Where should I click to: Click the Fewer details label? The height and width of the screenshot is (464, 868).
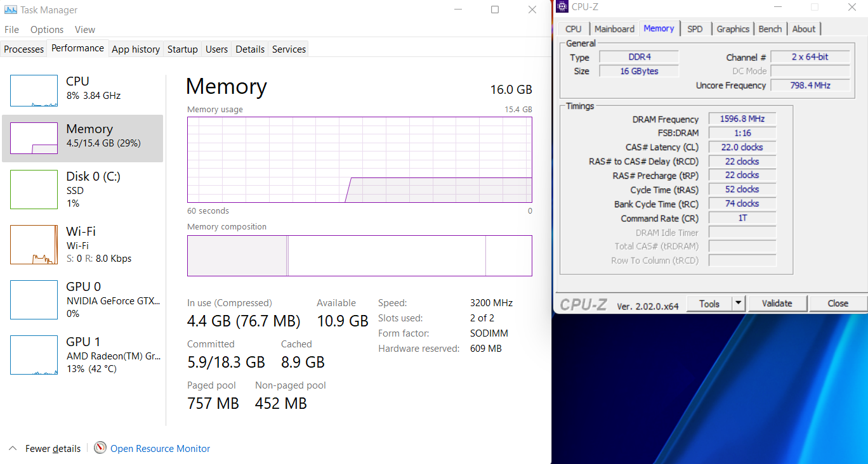point(53,448)
